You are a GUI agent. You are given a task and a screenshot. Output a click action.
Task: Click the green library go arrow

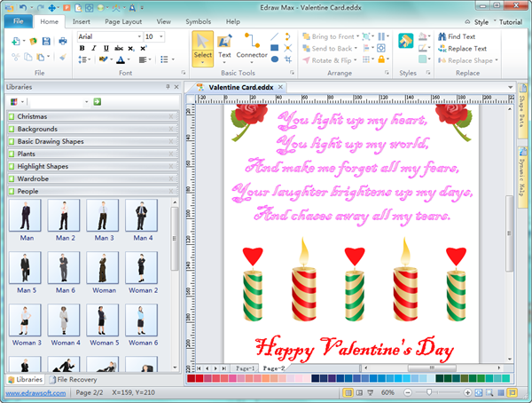97,102
